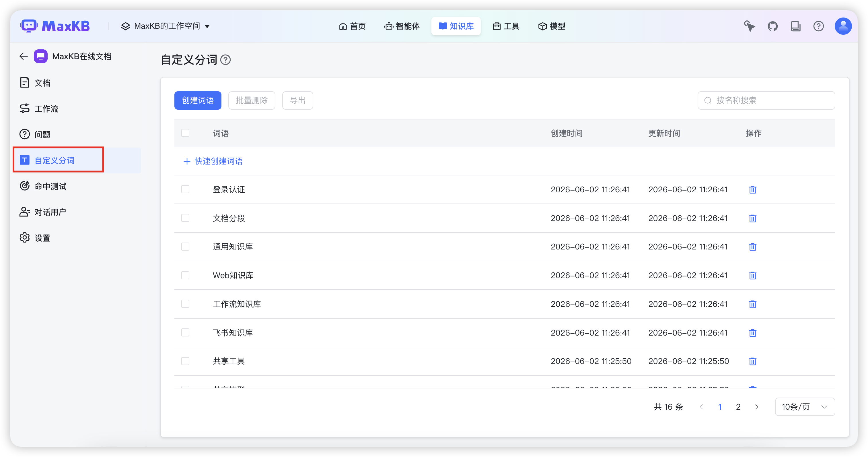Delete the 共享工具 word
The height and width of the screenshot is (457, 868).
point(752,361)
